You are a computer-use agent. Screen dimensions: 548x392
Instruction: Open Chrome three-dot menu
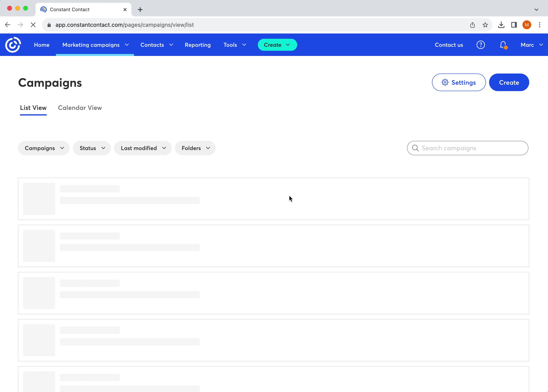click(539, 25)
